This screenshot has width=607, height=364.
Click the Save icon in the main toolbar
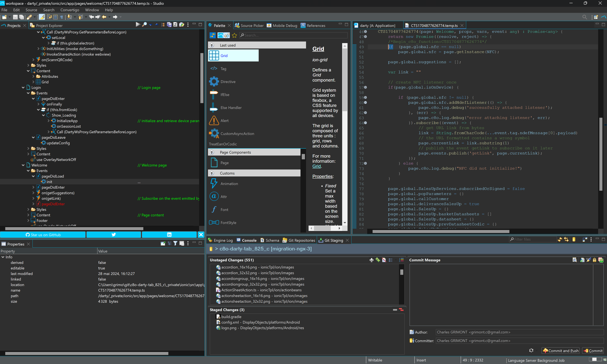[x=15, y=17]
